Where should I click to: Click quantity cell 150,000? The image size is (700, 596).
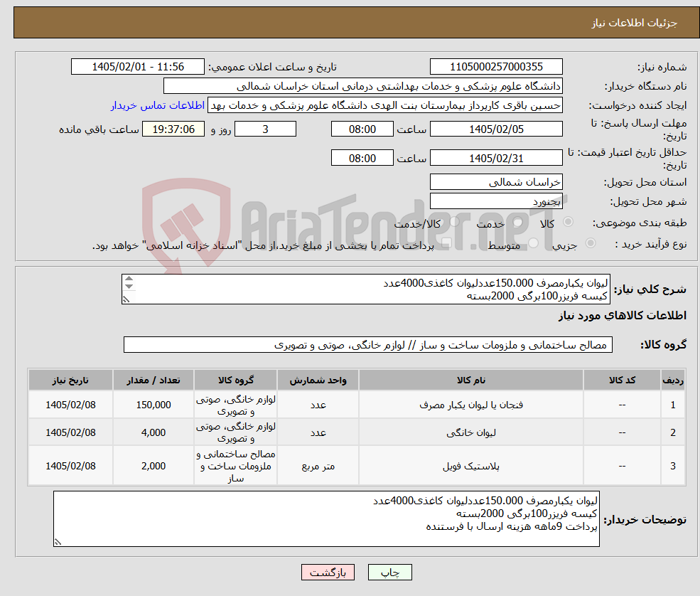[x=153, y=405]
